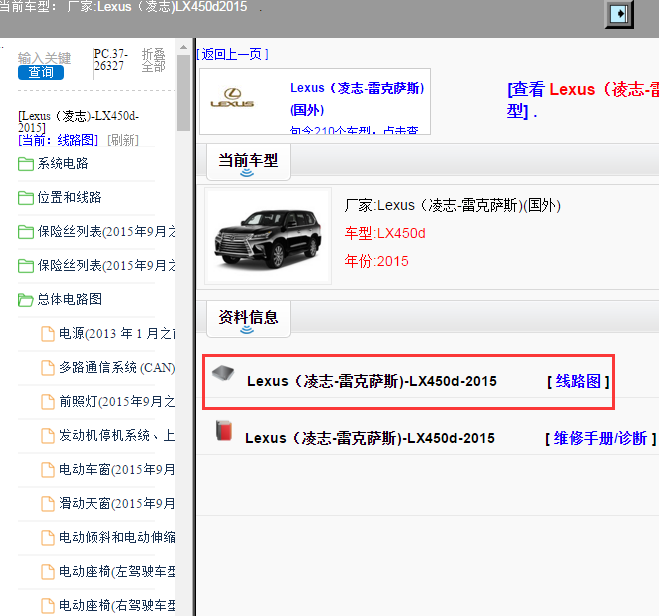The width and height of the screenshot is (659, 616).
Task: Open 电动座椅(左驾驶车型 document
Action: (x=117, y=571)
